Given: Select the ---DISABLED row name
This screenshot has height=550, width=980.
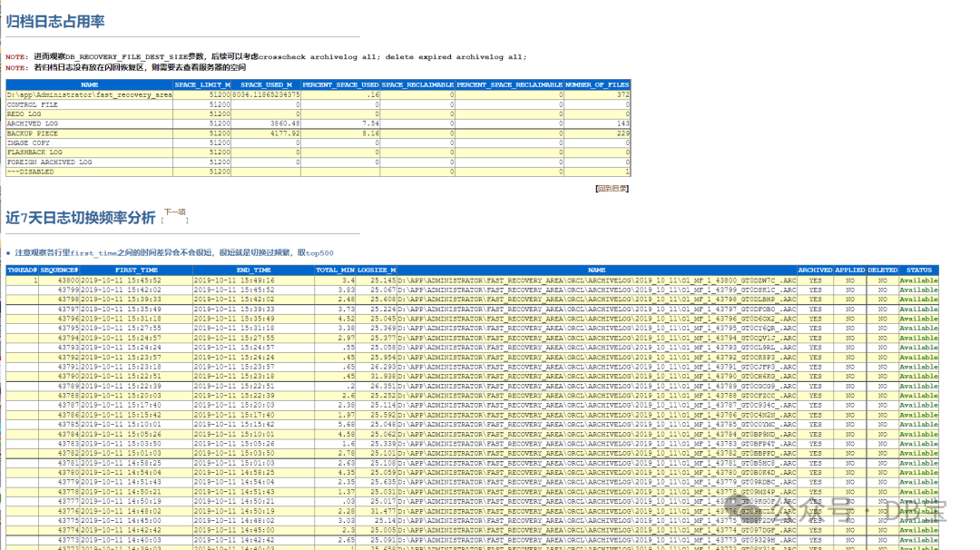Looking at the screenshot, I should (x=30, y=172).
